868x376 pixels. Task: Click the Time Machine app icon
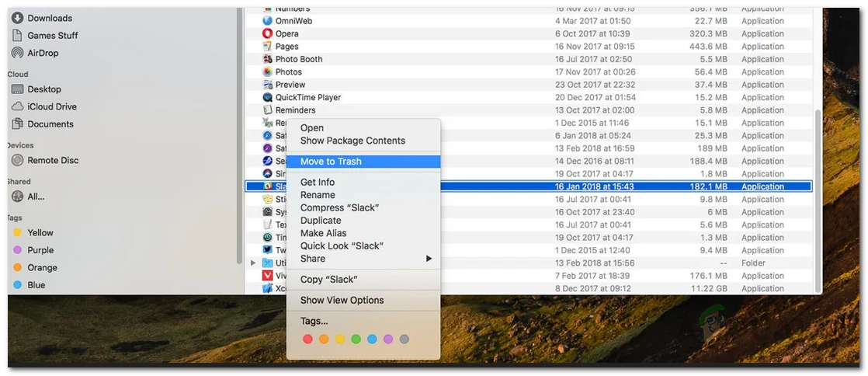[267, 238]
